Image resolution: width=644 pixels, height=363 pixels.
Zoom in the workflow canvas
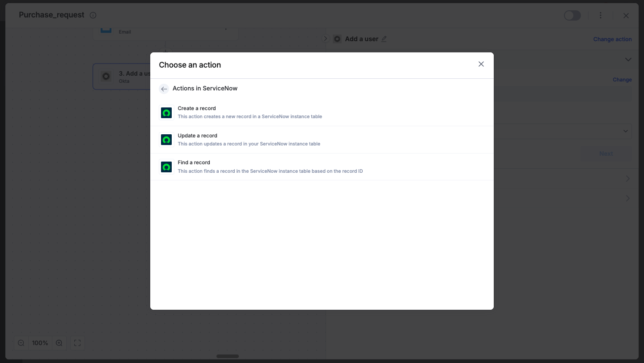click(x=59, y=343)
